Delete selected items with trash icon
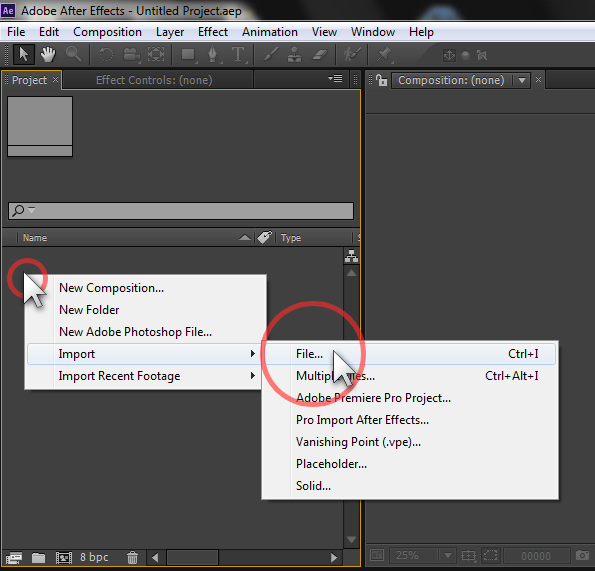The width and height of the screenshot is (595, 571). [x=132, y=557]
